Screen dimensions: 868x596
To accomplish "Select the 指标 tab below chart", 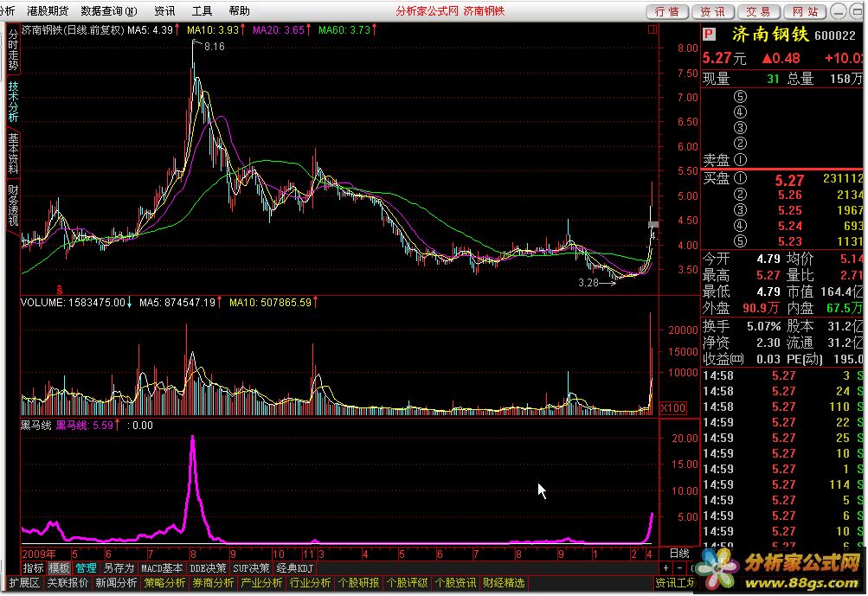I will point(33,567).
